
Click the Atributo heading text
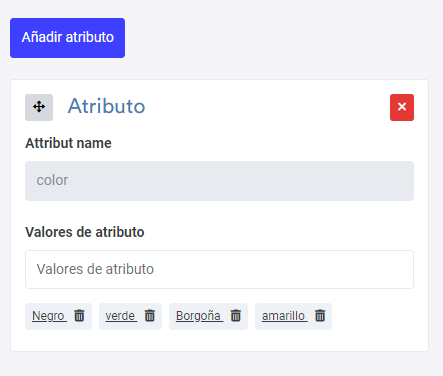point(106,106)
